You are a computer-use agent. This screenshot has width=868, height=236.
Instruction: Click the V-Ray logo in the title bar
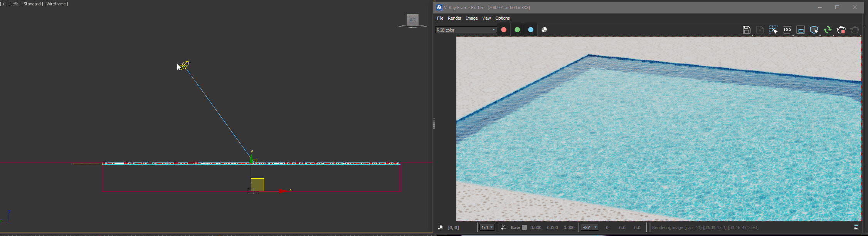click(439, 7)
